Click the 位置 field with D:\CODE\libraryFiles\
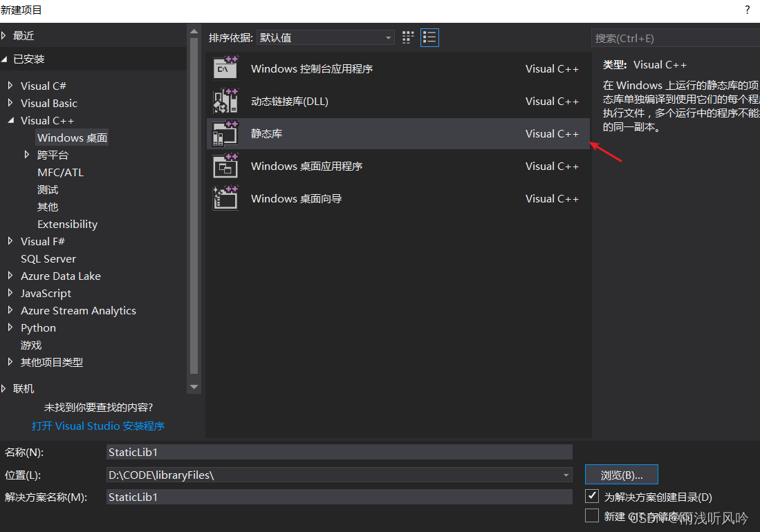The width and height of the screenshot is (760, 532). (x=340, y=475)
